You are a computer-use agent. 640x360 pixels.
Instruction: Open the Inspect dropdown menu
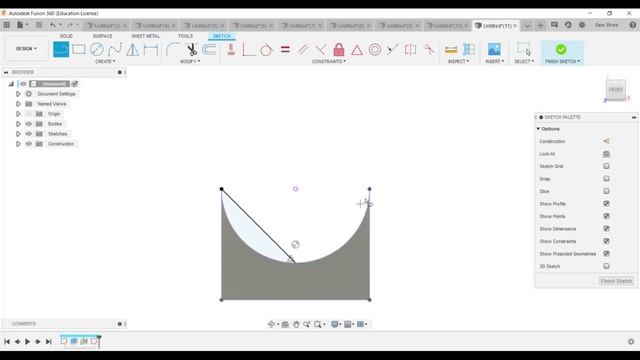click(459, 61)
